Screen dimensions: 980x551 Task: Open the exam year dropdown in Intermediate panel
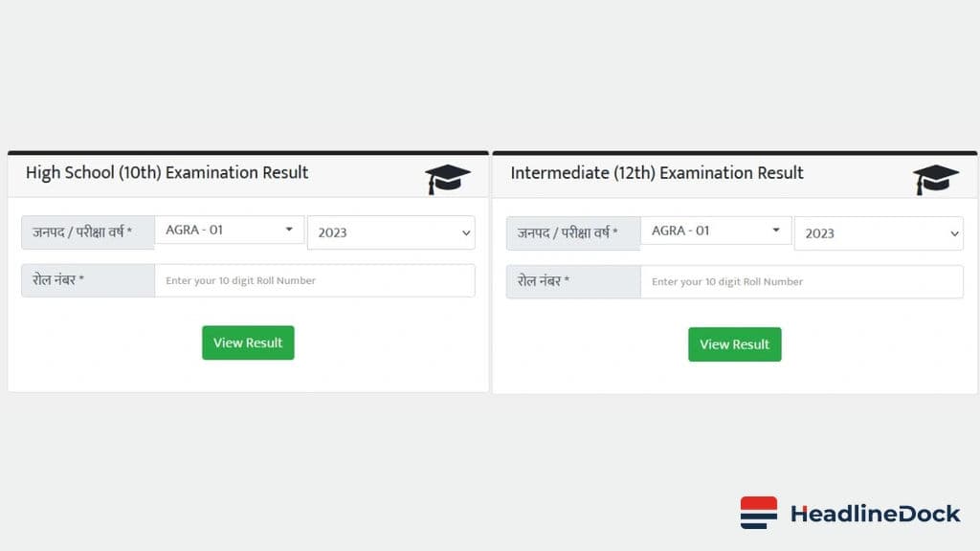coord(879,233)
